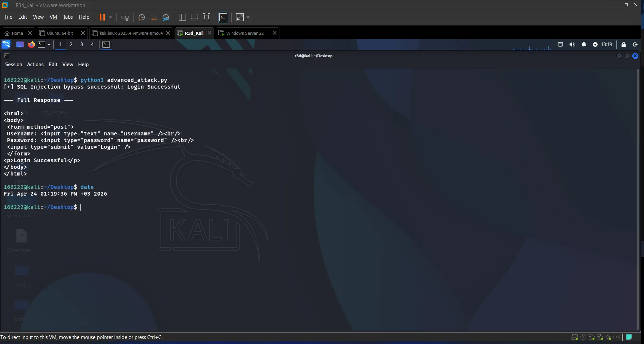Close the terminal window with blue X
The height and width of the screenshot is (344, 644).
point(635,56)
